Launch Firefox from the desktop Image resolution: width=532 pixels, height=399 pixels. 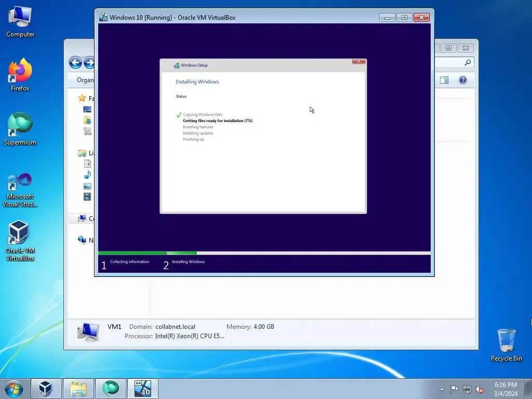[20, 75]
